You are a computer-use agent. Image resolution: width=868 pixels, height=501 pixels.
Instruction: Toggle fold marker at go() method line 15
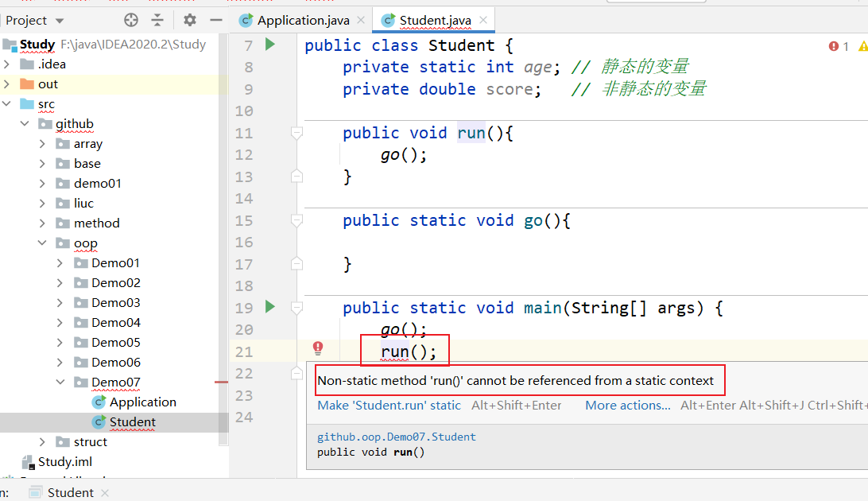pos(296,220)
